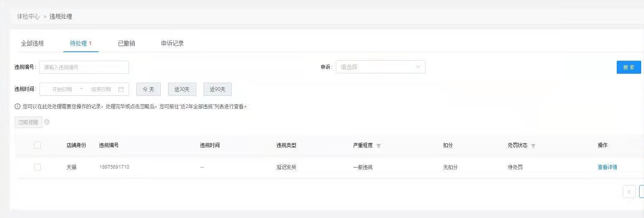The width and height of the screenshot is (644, 218).
Task: Filter violations by 近30天
Action: click(182, 89)
